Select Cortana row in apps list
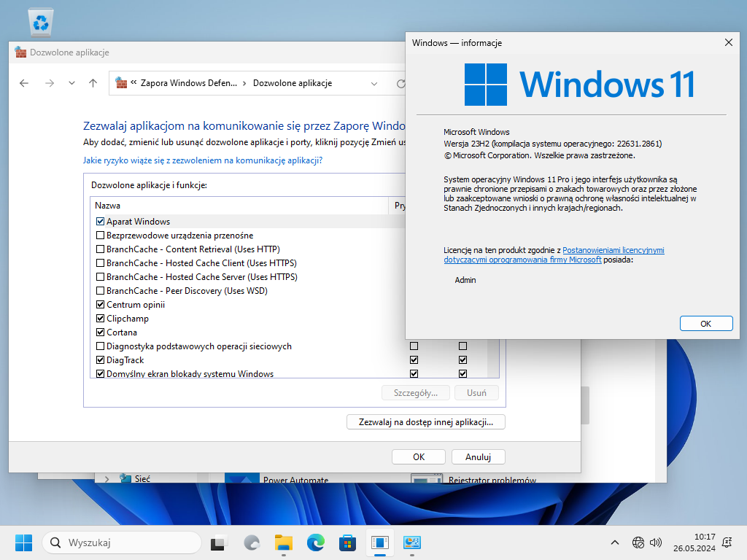Image resolution: width=747 pixels, height=560 pixels. (x=248, y=332)
